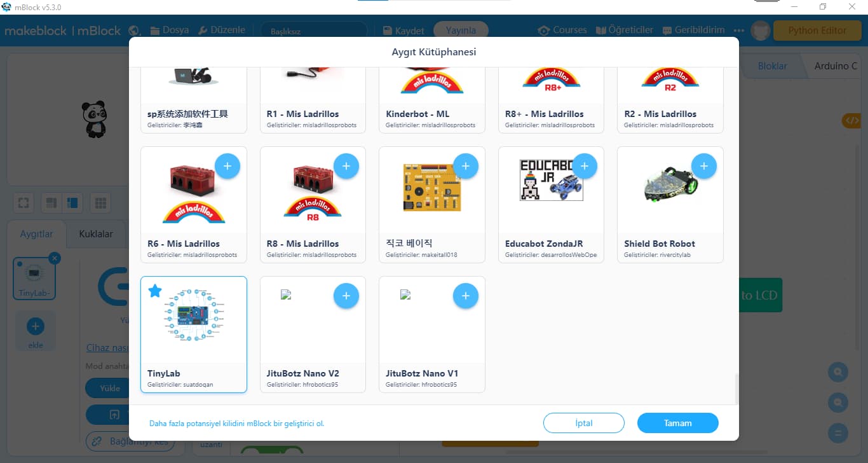The image size is (868, 463).
Task: Reset the workspace zoom
Action: [x=838, y=433]
